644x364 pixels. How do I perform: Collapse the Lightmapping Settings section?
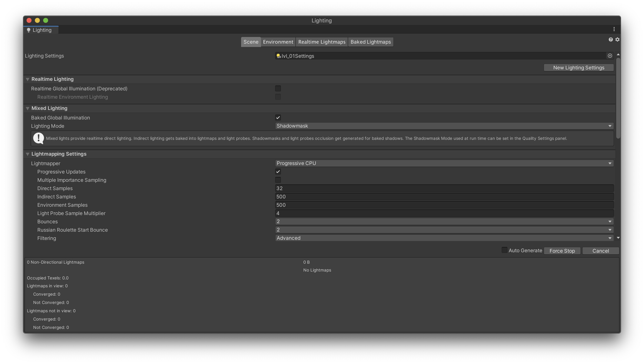click(28, 154)
